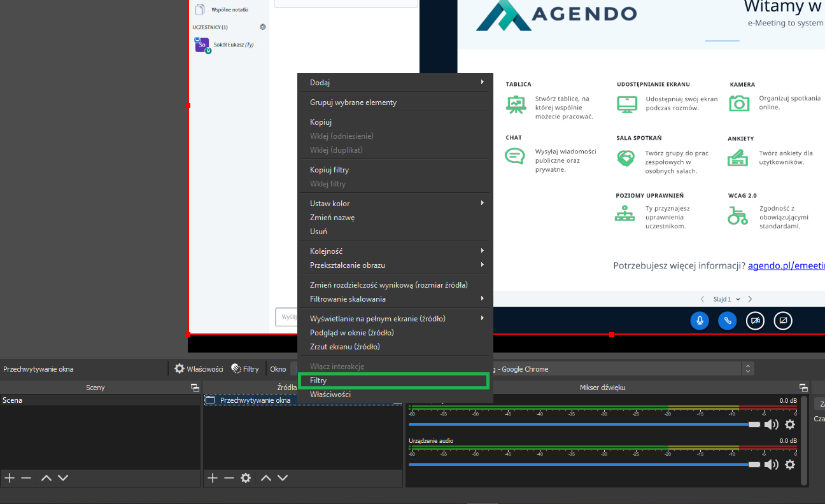825x504 pixels.
Task: Select Zmień nazwę in context menu
Action: [x=332, y=218]
